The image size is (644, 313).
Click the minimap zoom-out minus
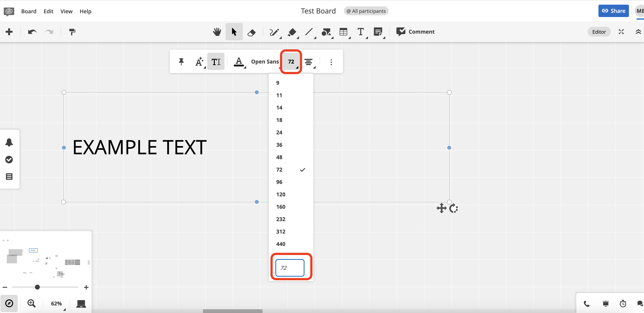5,287
